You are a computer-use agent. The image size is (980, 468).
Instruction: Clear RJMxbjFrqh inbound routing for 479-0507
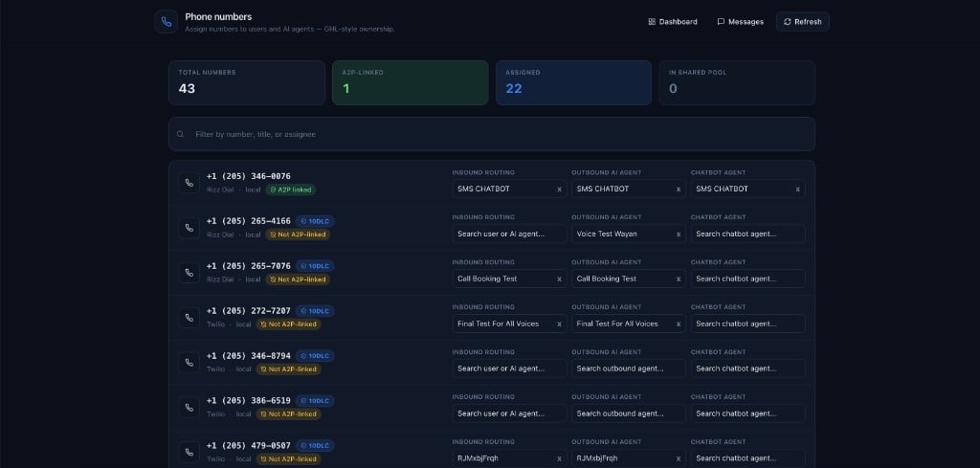click(559, 458)
